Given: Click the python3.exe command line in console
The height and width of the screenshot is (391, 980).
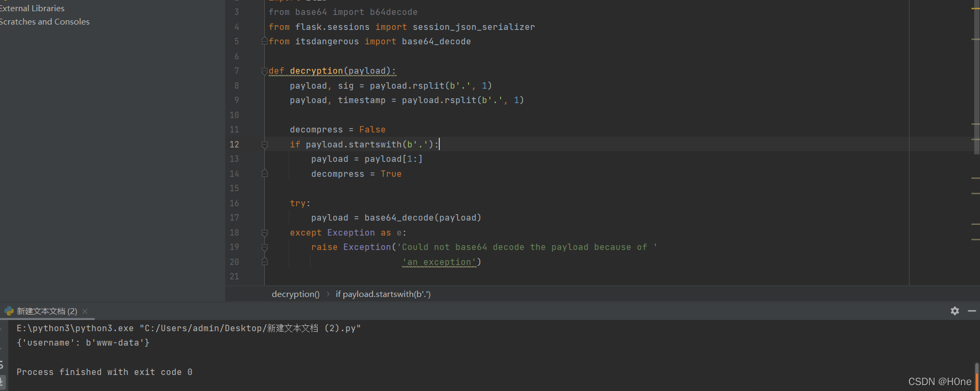Looking at the screenshot, I should coord(188,329).
